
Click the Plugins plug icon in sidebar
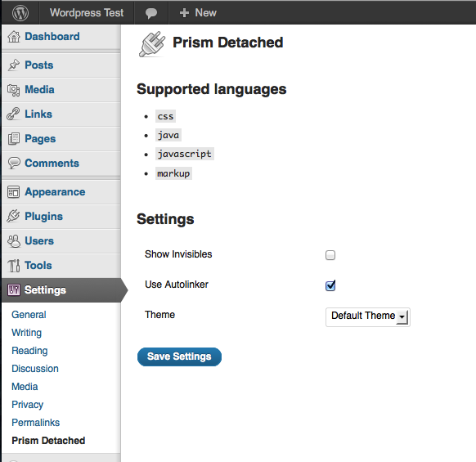13,216
